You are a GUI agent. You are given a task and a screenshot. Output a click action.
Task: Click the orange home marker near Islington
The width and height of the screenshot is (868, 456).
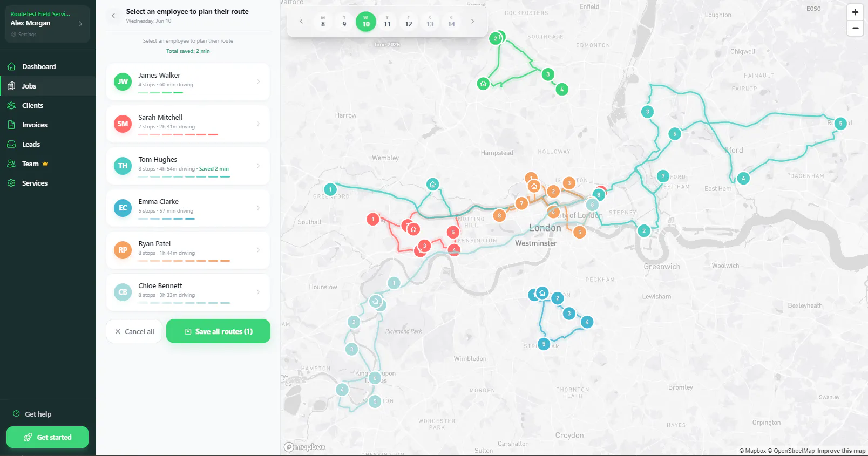click(x=534, y=186)
